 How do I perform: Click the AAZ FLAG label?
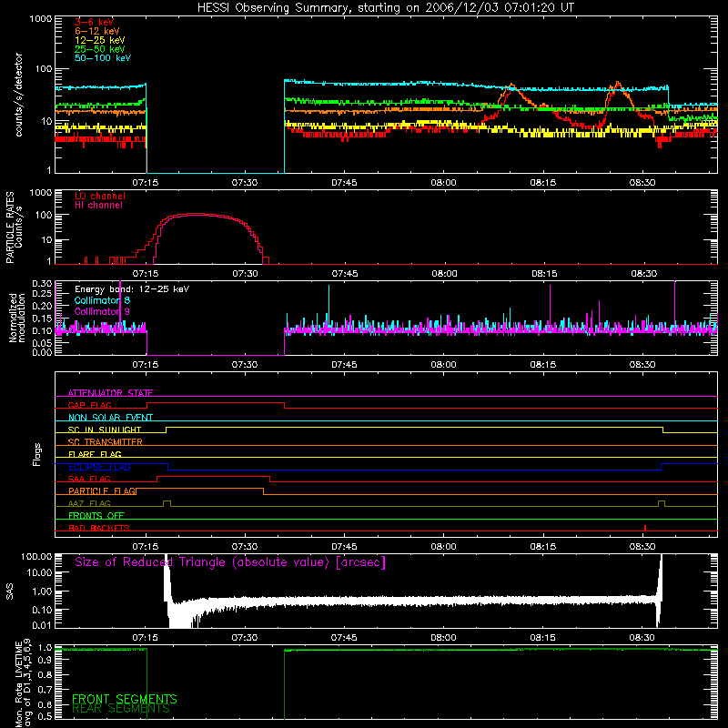coord(89,503)
